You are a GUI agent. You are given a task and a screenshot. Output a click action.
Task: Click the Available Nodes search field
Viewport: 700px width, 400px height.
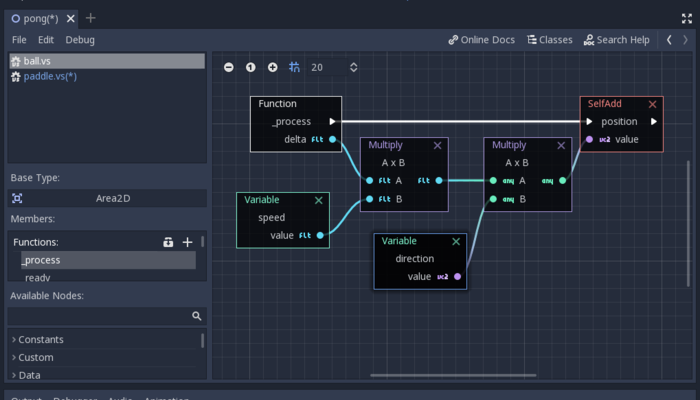point(100,316)
